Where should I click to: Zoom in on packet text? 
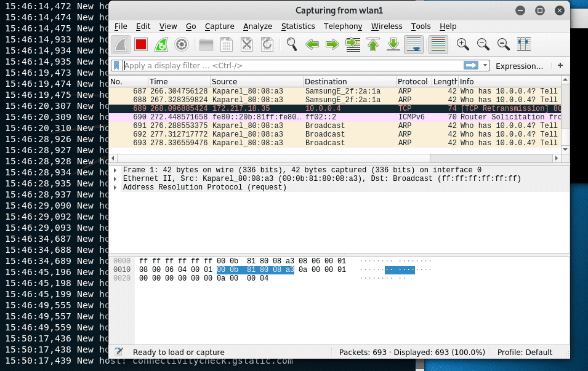(x=463, y=44)
